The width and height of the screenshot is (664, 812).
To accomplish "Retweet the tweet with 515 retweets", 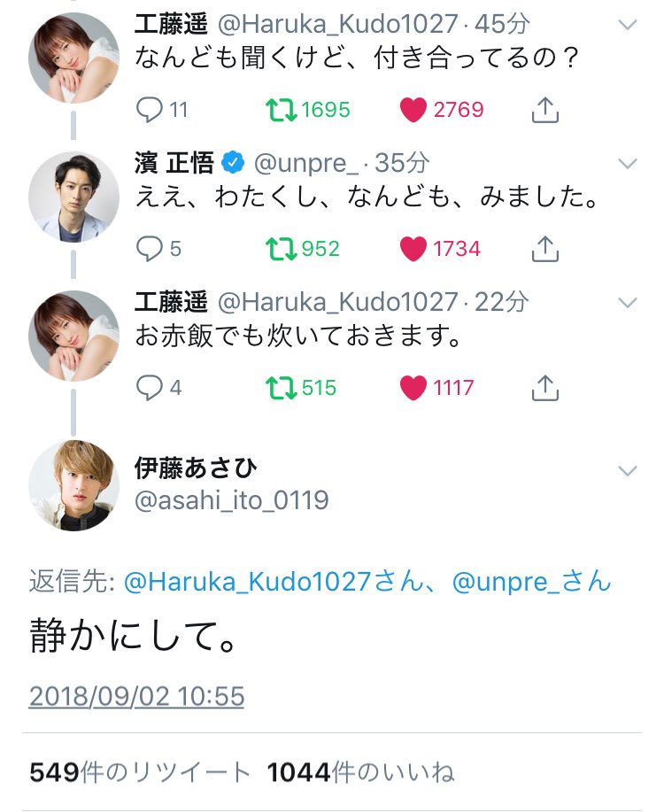I will pyautogui.click(x=281, y=387).
